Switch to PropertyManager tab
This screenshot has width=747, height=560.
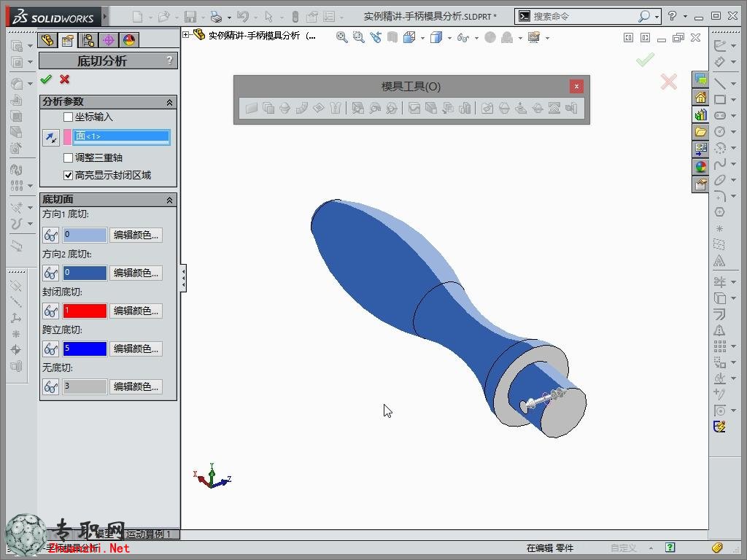coord(68,40)
